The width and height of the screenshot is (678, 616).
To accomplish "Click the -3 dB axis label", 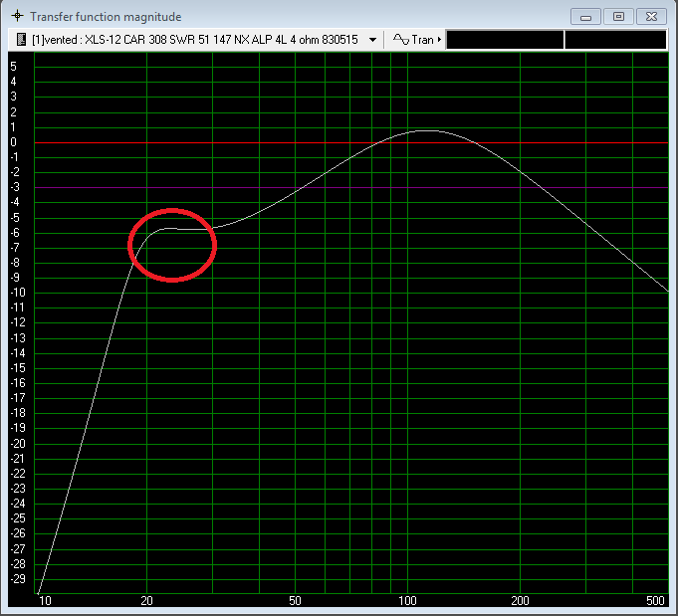I will 15,187.
